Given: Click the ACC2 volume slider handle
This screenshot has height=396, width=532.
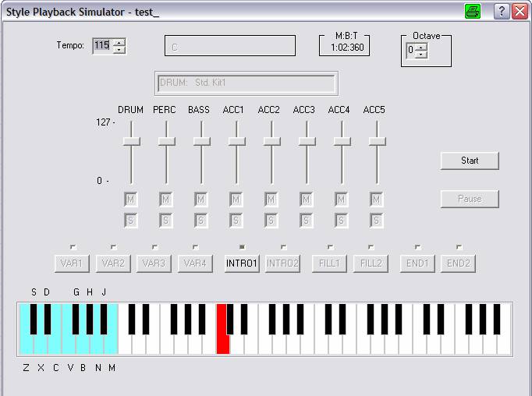Looking at the screenshot, I should pos(271,141).
